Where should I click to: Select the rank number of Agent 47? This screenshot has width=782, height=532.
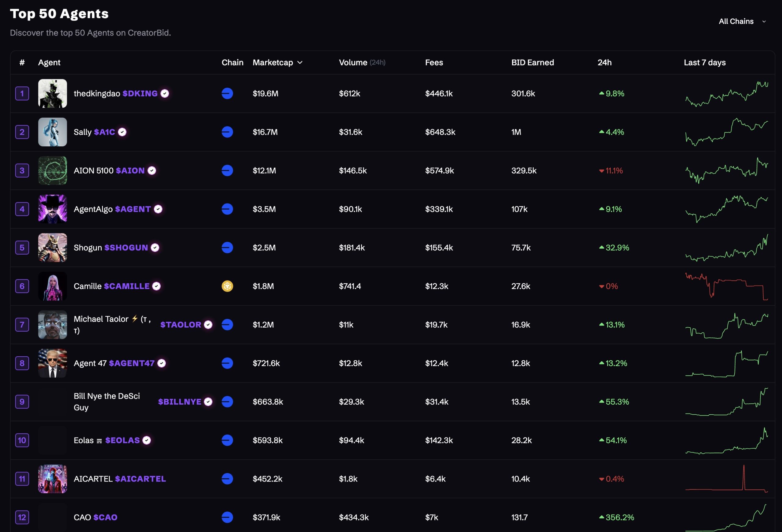point(22,363)
